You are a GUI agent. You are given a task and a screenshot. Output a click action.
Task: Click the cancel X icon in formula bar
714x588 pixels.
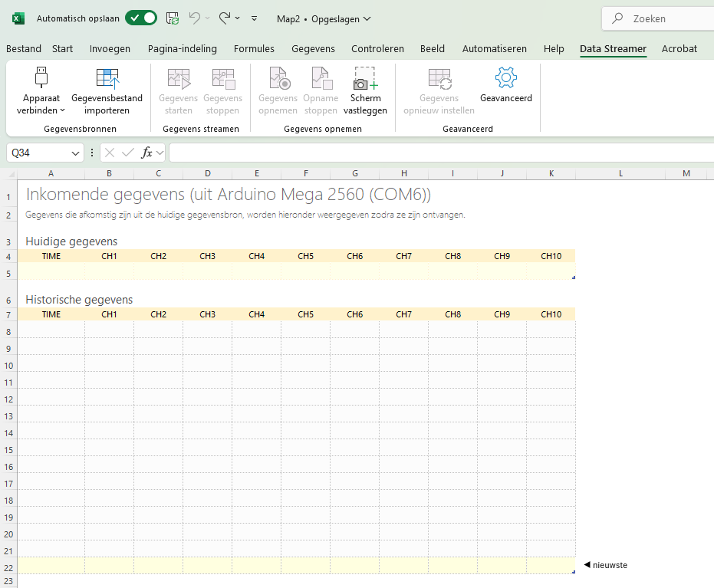point(109,153)
